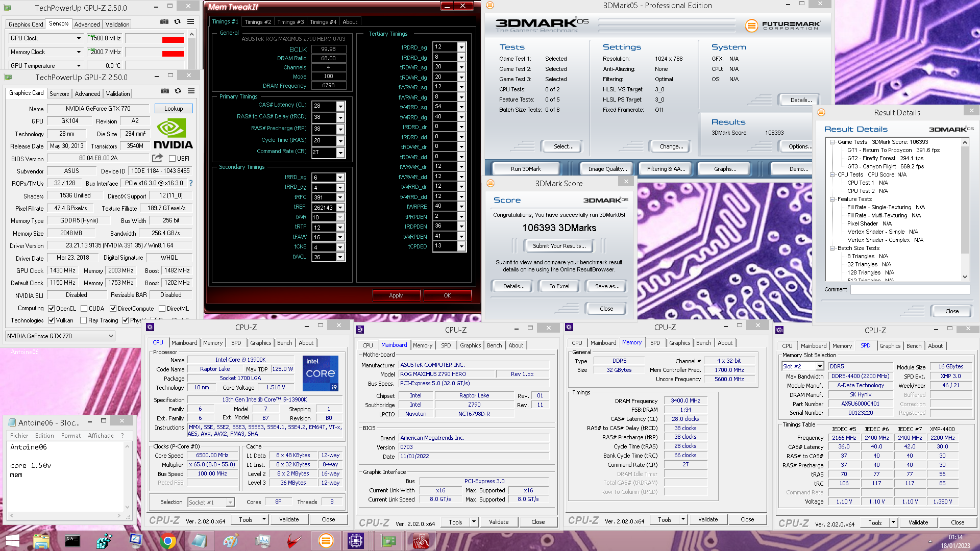Collapse Feature Tests tree node in Result Details
The width and height of the screenshot is (980, 551).
(832, 199)
